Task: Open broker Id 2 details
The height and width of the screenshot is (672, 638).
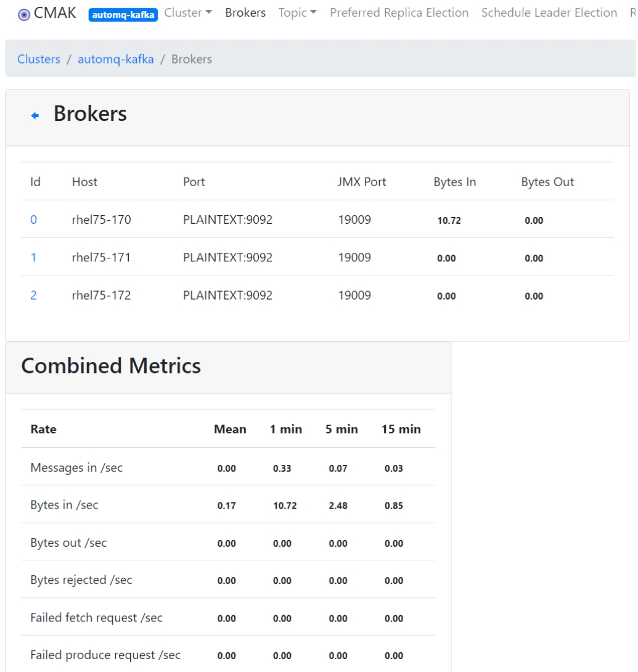Action: (33, 295)
